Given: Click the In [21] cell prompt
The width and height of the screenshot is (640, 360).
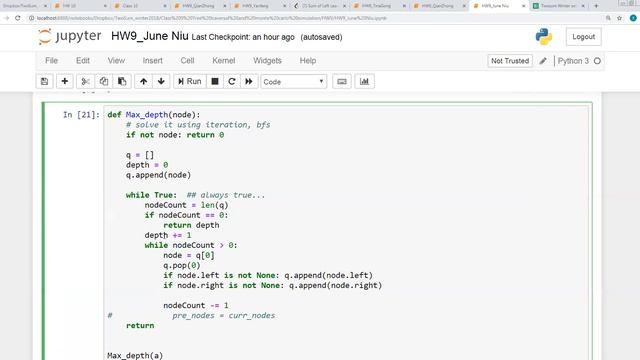Looking at the screenshot, I should (81, 115).
